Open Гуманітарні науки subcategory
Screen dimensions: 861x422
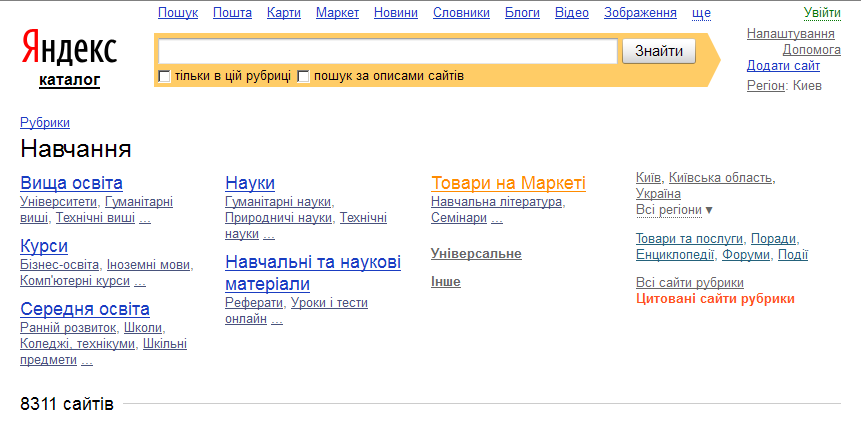[278, 202]
